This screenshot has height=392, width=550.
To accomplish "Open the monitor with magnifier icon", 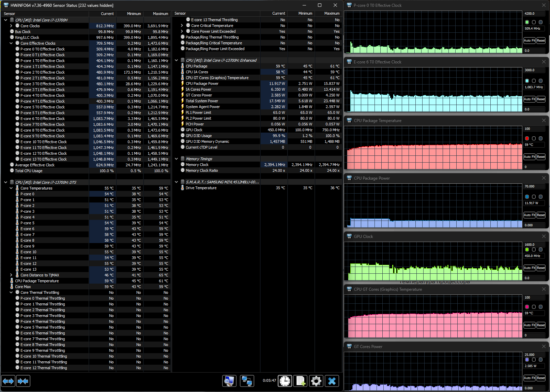I will tap(229, 381).
